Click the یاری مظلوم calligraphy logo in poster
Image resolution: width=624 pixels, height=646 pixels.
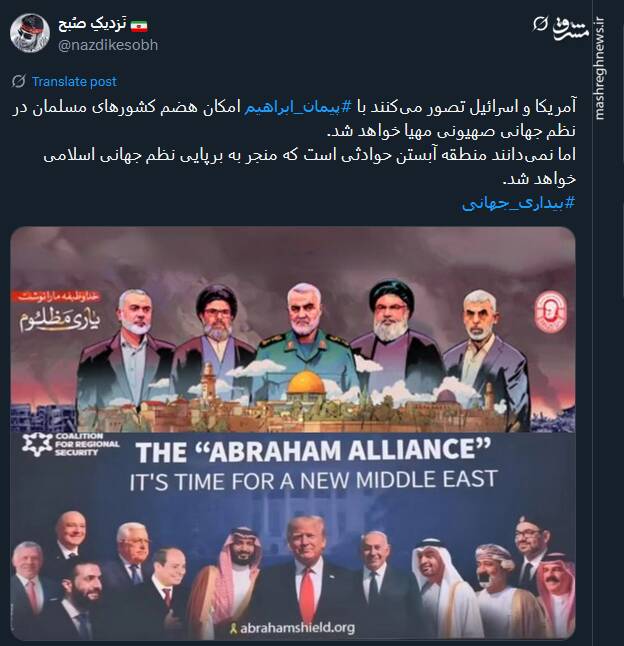[x=60, y=321]
